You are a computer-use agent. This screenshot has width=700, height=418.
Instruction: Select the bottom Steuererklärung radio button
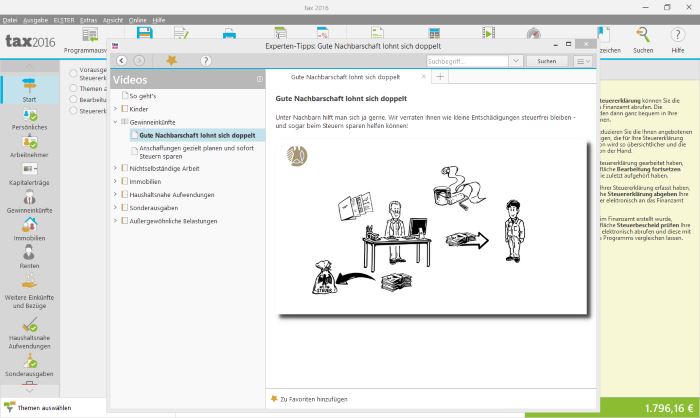pos(73,111)
